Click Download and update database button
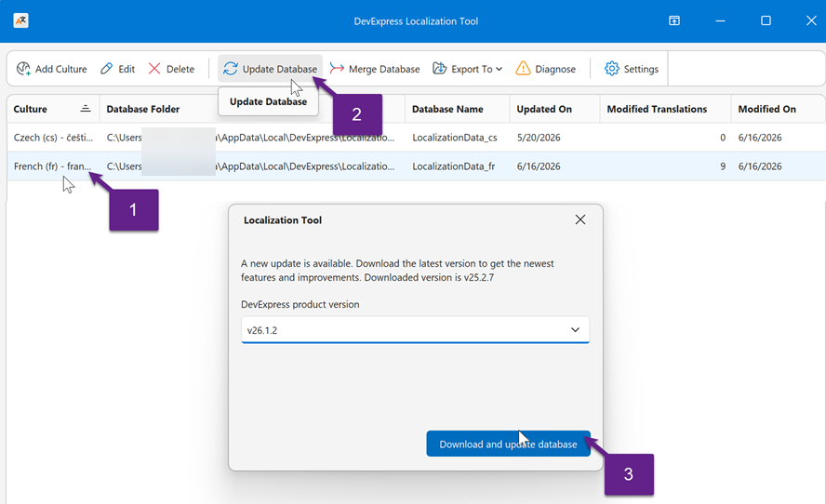The image size is (826, 504). point(509,444)
